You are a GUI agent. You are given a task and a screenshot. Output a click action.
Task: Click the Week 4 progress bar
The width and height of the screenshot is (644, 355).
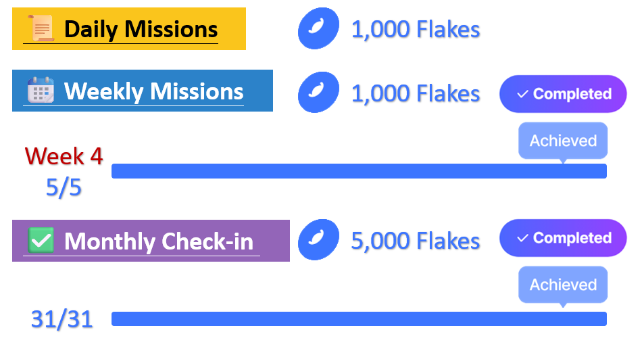coord(359,171)
